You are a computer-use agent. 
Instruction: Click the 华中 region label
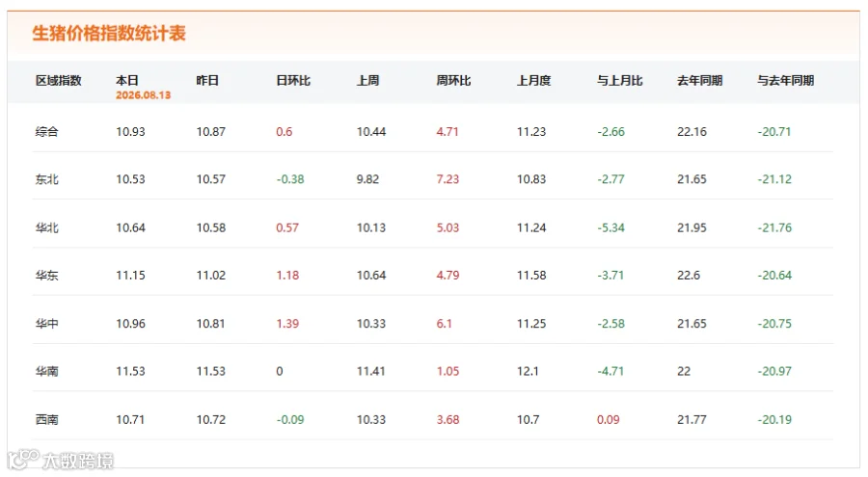click(46, 323)
